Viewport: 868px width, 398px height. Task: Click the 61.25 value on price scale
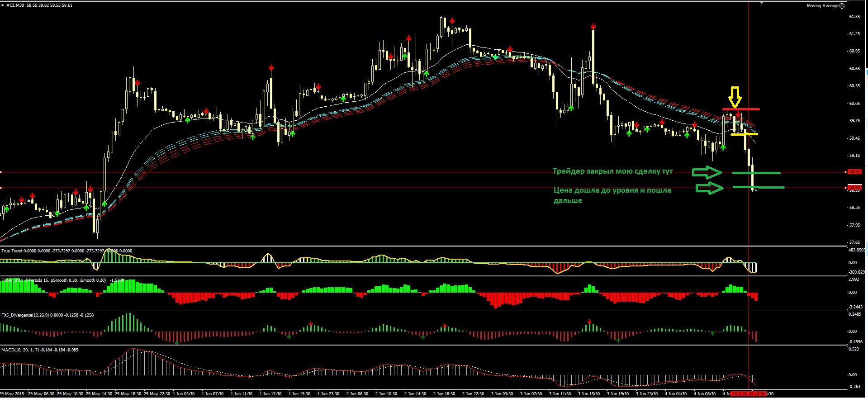click(x=854, y=34)
